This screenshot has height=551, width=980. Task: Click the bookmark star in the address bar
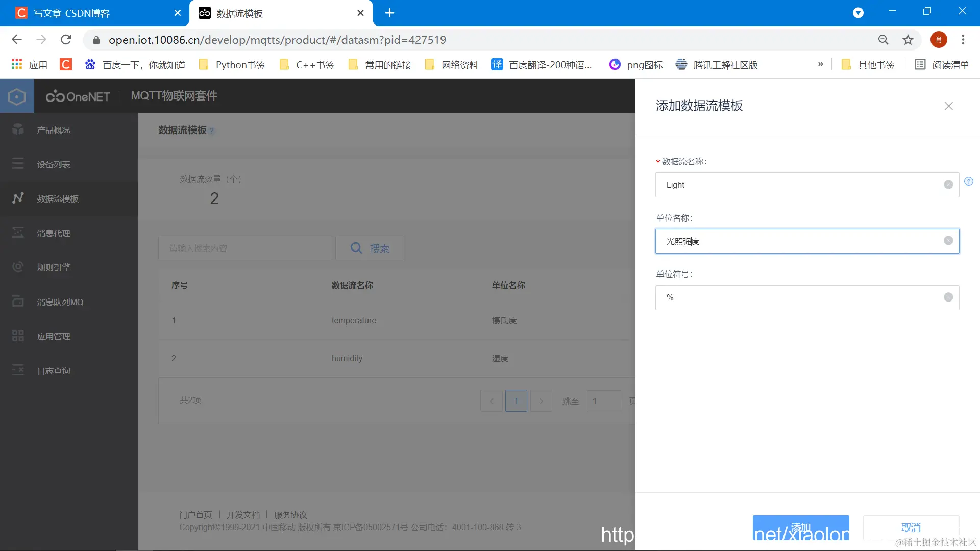click(908, 40)
